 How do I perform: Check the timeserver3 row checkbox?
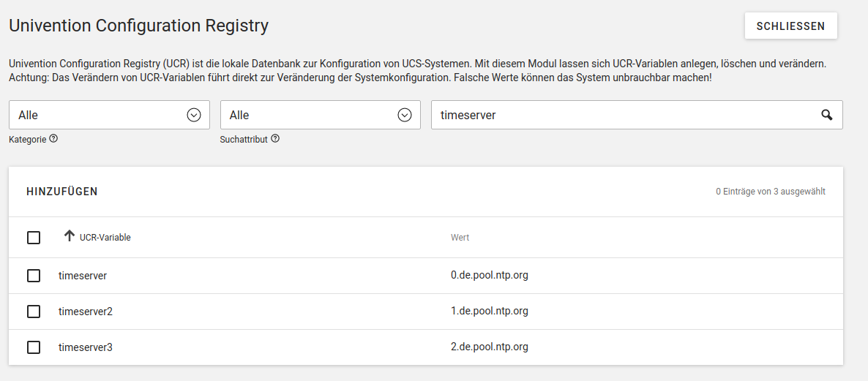(34, 347)
